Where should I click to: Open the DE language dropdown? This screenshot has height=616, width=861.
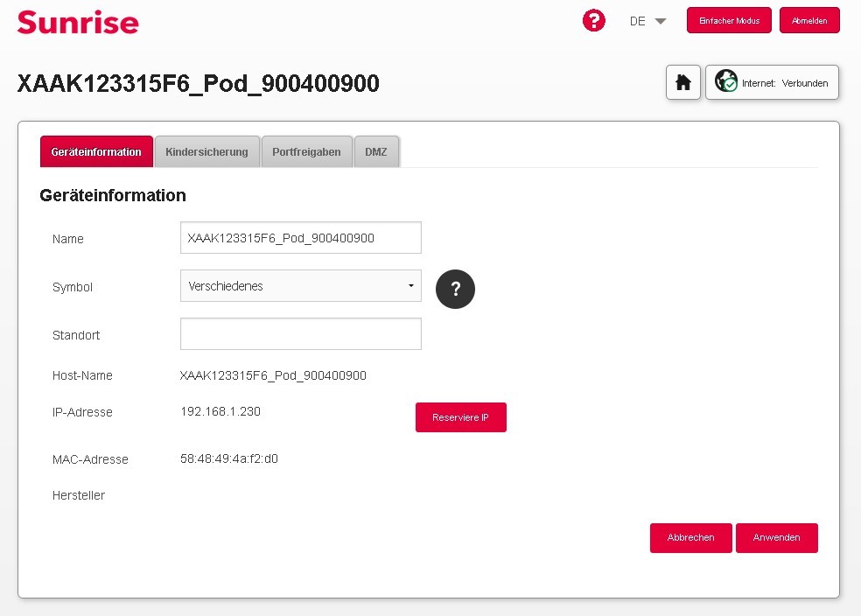647,21
